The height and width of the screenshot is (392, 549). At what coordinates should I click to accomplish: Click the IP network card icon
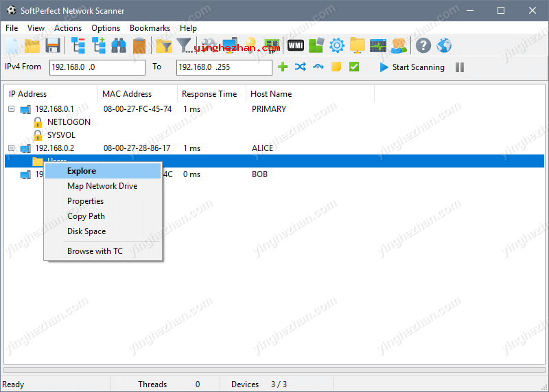[x=271, y=45]
